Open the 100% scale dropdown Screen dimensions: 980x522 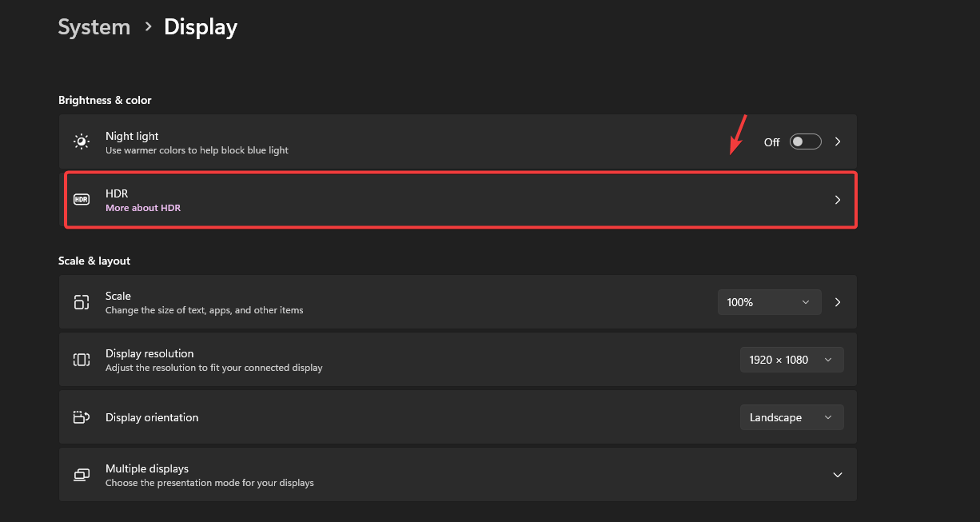click(x=769, y=302)
